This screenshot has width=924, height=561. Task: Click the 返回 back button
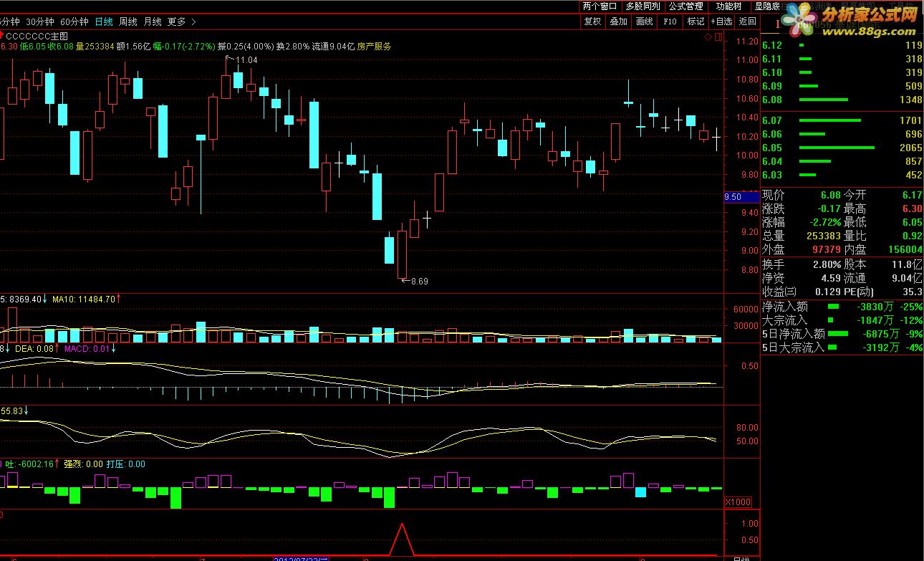(x=748, y=21)
